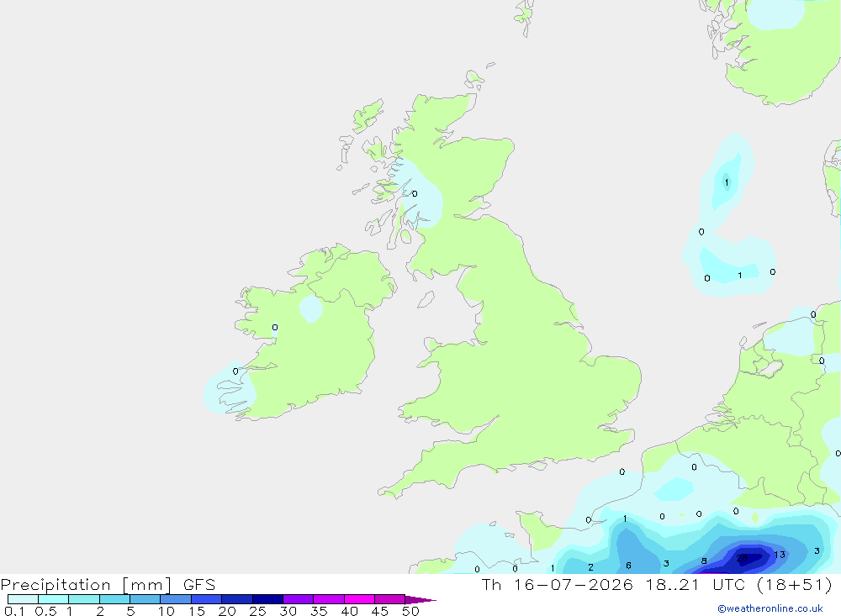The height and width of the screenshot is (616, 841).
Task: Select the 0.5–1 mm legend color swatch
Action: (54, 599)
